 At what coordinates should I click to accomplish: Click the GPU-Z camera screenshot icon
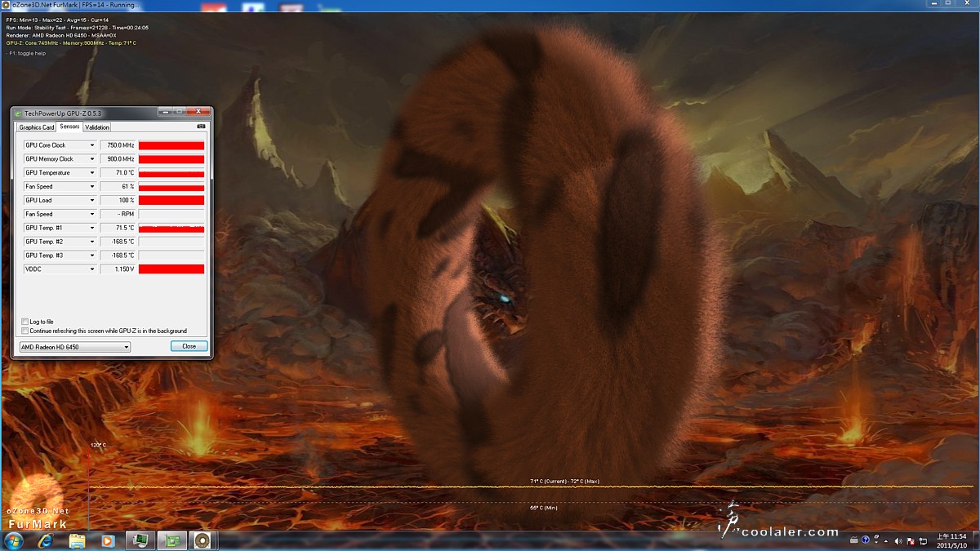pyautogui.click(x=202, y=127)
